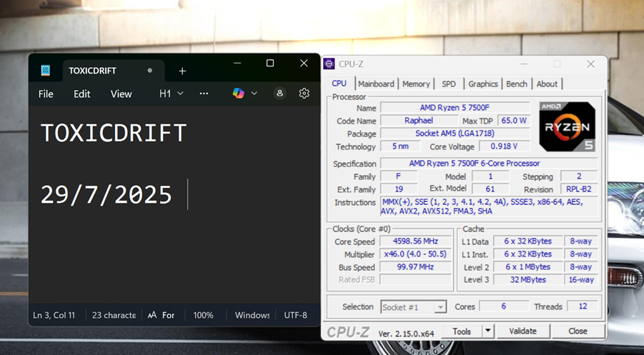Click the Multiplier value x46.0 (4.0 - 50.5)
The height and width of the screenshot is (355, 644).
coord(416,254)
